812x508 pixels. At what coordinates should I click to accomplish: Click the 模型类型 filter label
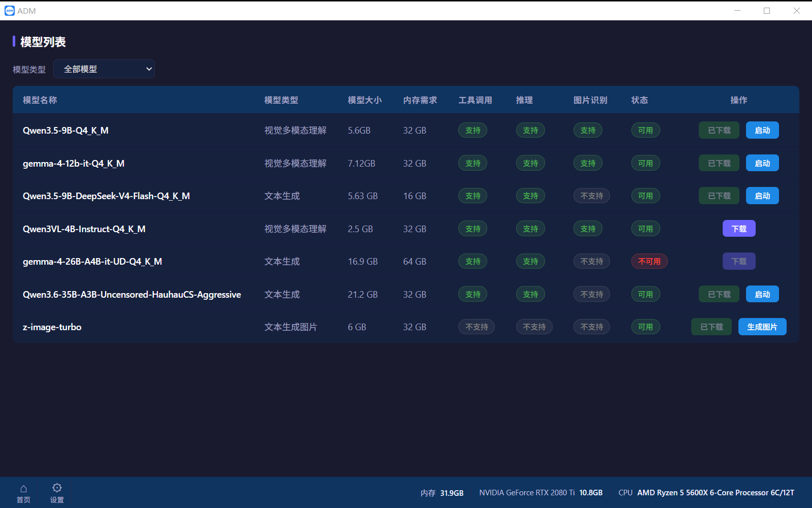pyautogui.click(x=29, y=70)
